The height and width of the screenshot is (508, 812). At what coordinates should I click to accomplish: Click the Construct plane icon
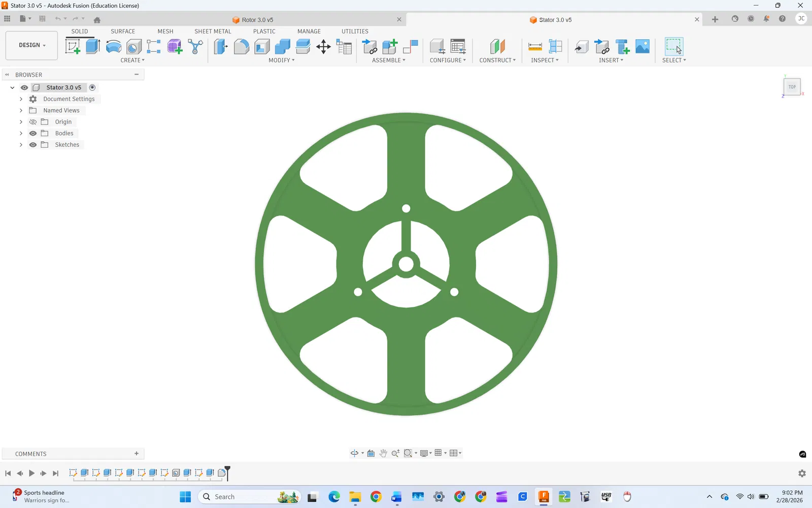click(x=497, y=47)
